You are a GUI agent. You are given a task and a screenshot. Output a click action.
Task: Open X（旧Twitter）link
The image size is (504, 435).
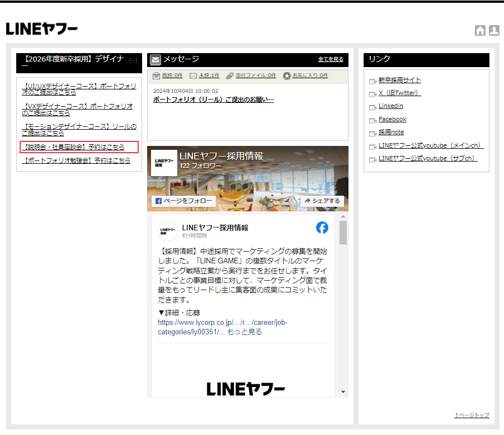point(399,93)
